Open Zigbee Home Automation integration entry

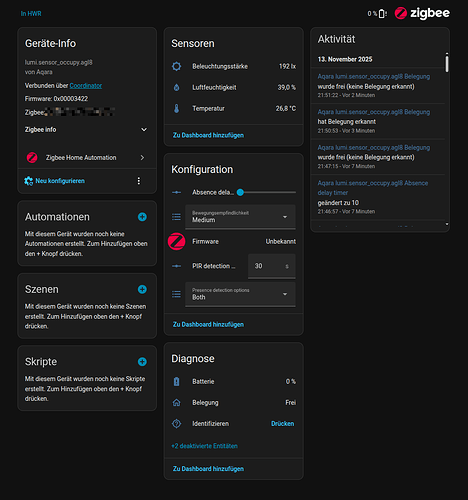[x=87, y=157]
